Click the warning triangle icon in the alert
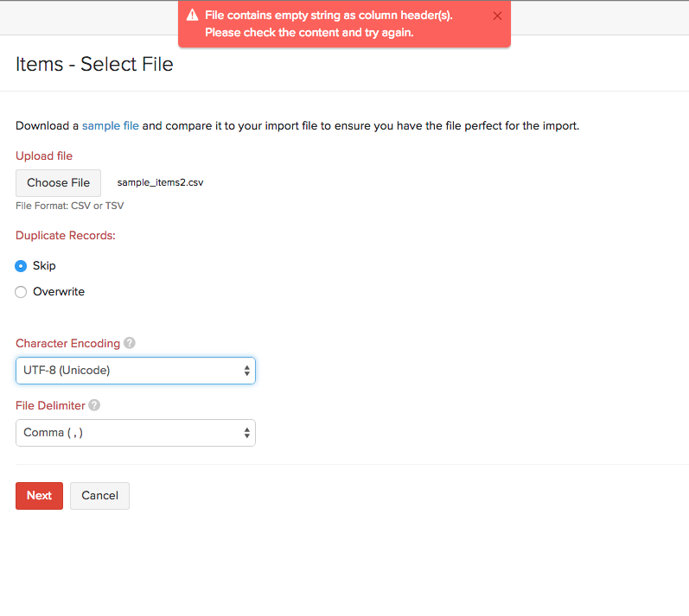Viewport: 689px width, 616px height. (192, 16)
